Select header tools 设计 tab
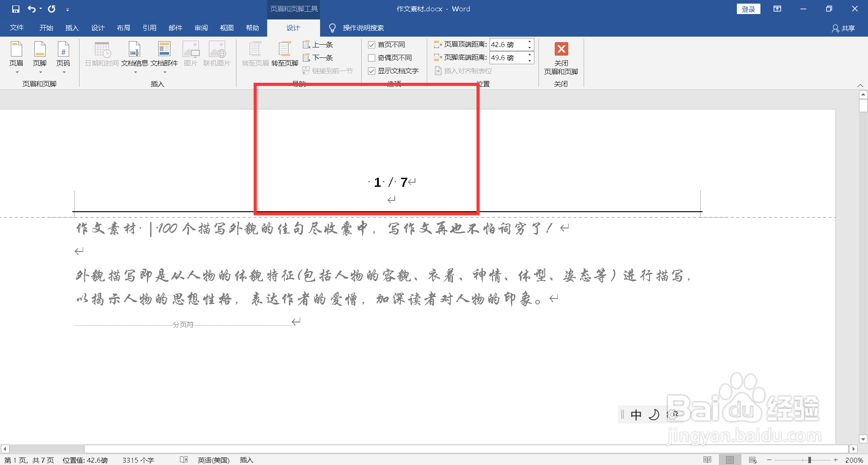The height and width of the screenshot is (465, 868). point(293,28)
